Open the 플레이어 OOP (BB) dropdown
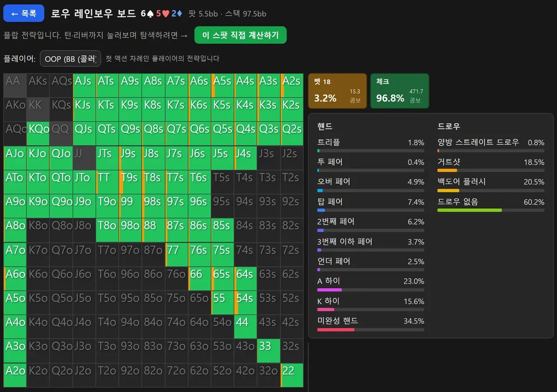This screenshot has width=557, height=392. pos(71,58)
